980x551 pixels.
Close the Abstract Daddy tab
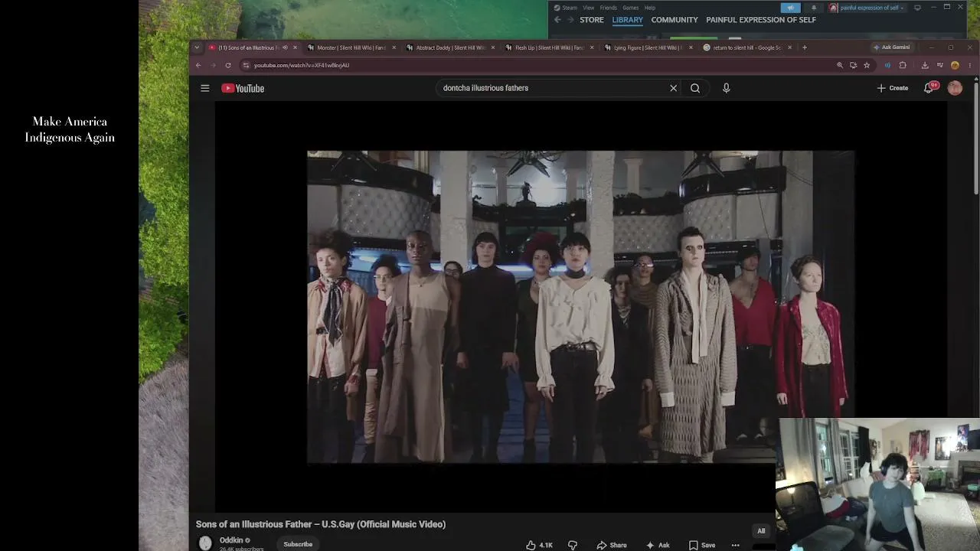point(492,47)
